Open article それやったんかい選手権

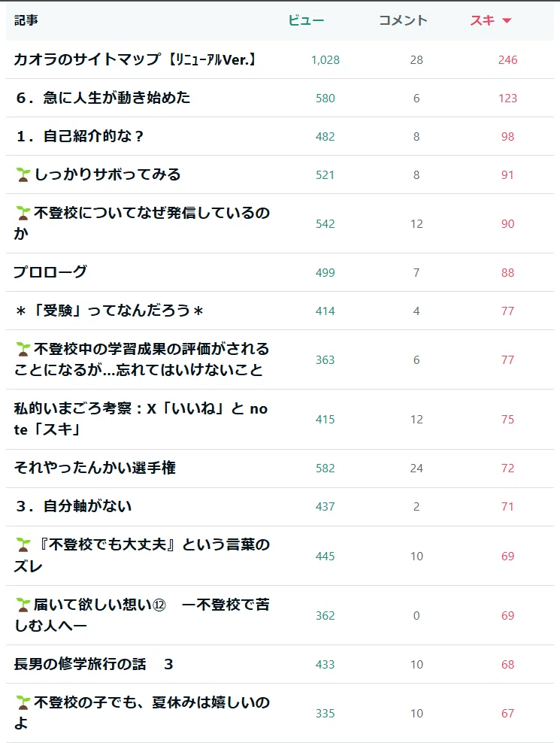click(95, 468)
